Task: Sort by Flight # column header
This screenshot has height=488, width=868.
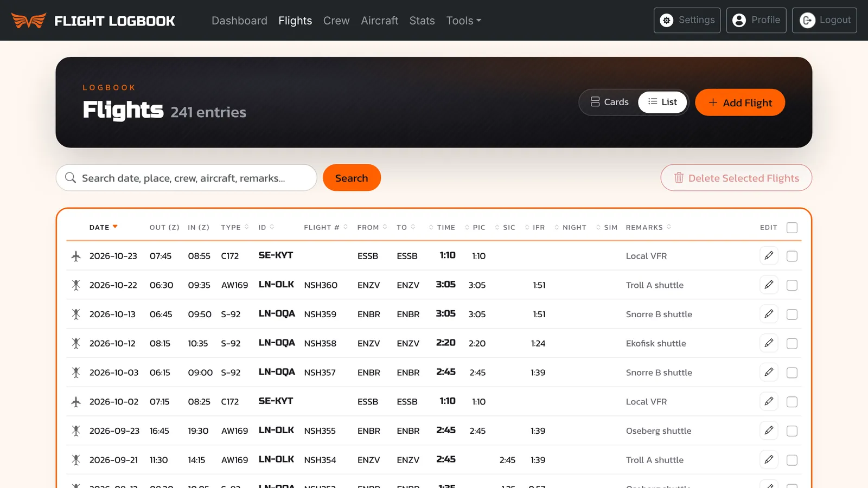Action: 326,227
